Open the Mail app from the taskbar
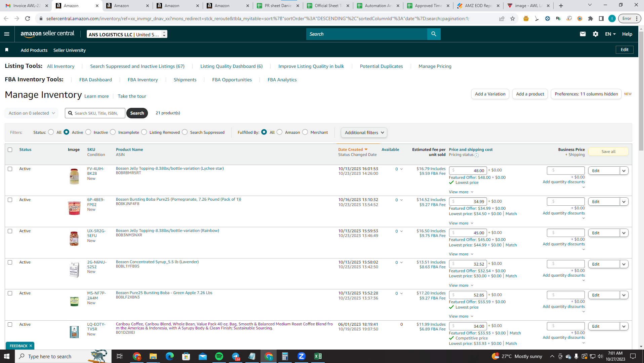The image size is (644, 363). pyautogui.click(x=203, y=356)
